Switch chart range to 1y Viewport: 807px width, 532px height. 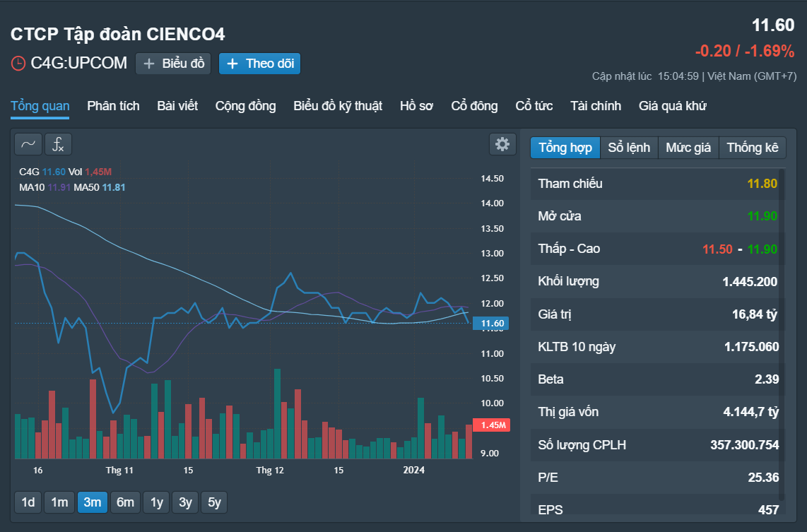[156, 502]
